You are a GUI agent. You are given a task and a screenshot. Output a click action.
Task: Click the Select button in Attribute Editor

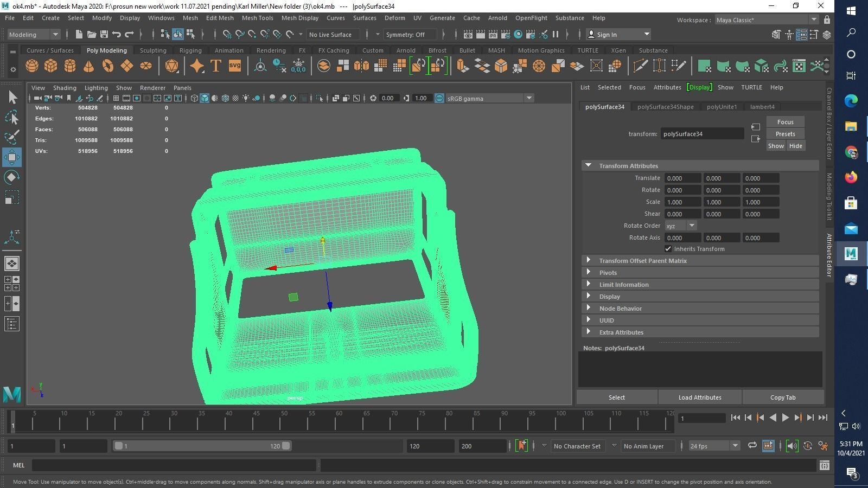(x=617, y=397)
